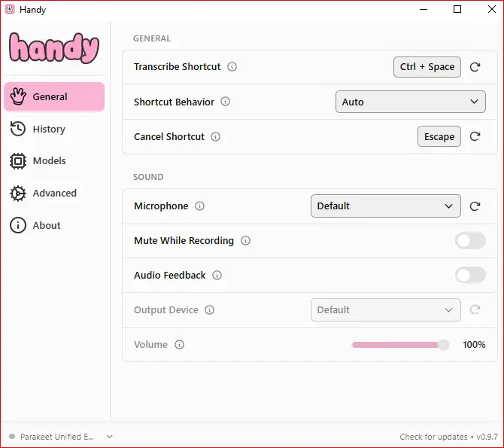Viewport: 504px width, 448px height.
Task: Select the General sidebar tab
Action: pyautogui.click(x=54, y=96)
